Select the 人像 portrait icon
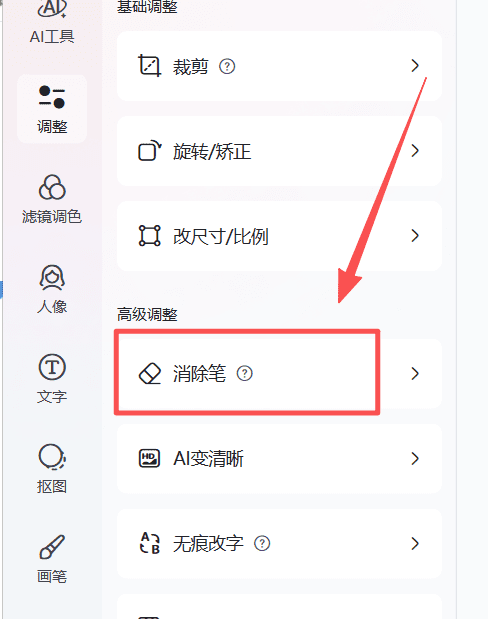488x619 pixels. 52,289
